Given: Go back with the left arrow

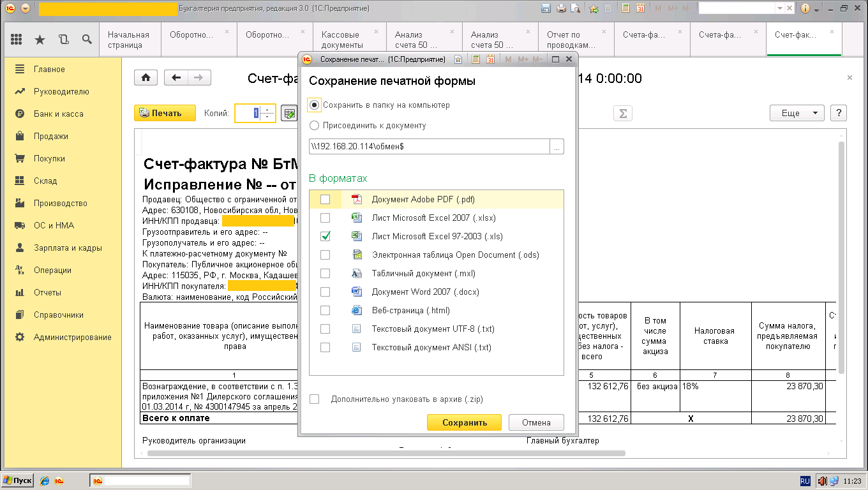Looking at the screenshot, I should click(x=176, y=78).
